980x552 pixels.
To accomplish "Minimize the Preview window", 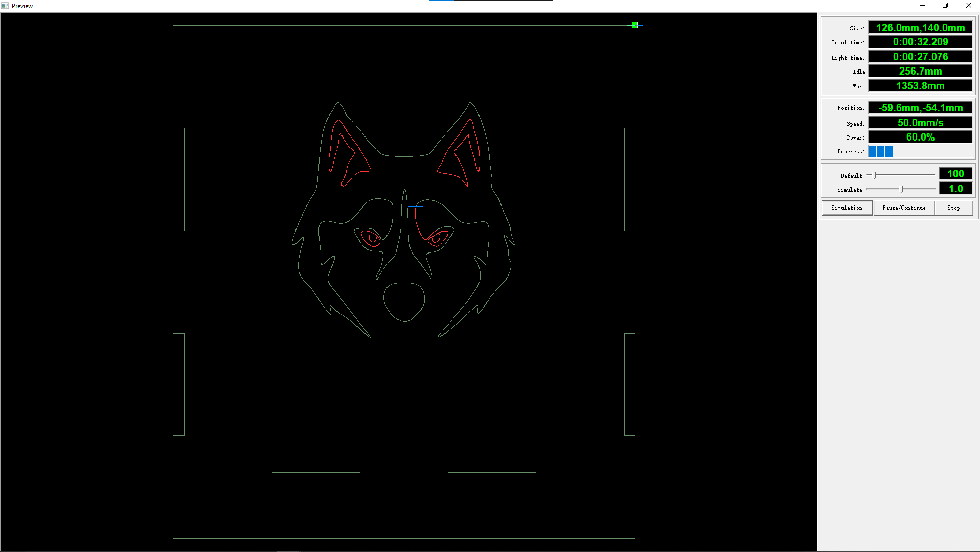I will click(922, 6).
